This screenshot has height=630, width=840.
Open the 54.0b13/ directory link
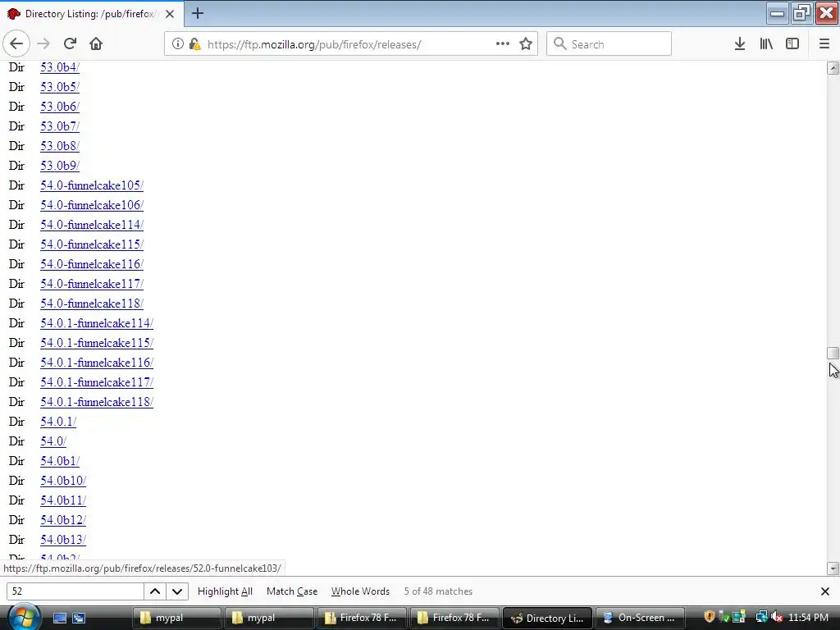pyautogui.click(x=63, y=540)
